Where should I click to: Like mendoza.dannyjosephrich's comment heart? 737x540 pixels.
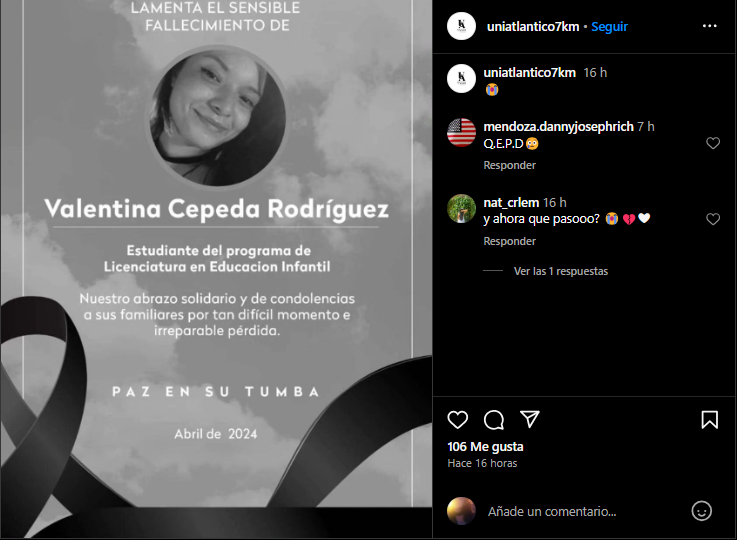pyautogui.click(x=713, y=143)
